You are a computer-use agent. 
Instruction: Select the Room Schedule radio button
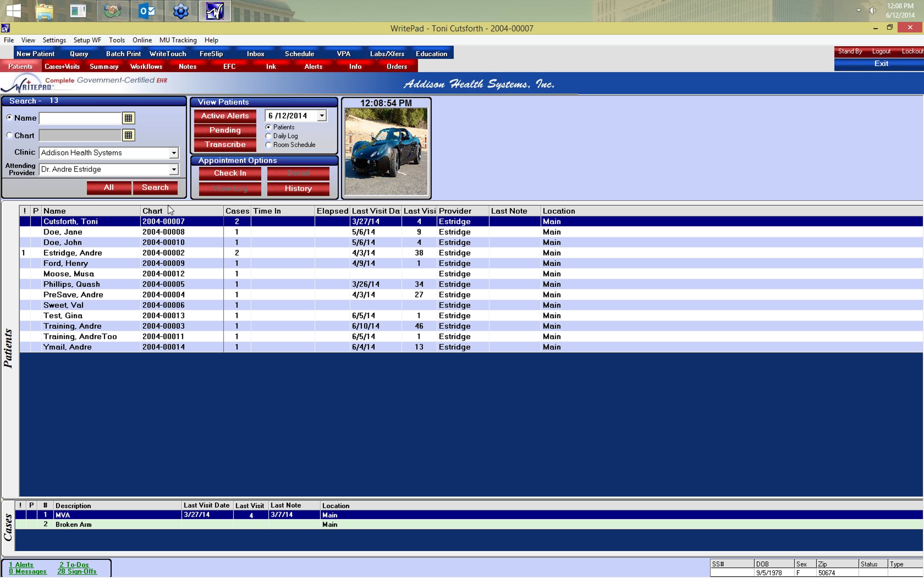(268, 145)
